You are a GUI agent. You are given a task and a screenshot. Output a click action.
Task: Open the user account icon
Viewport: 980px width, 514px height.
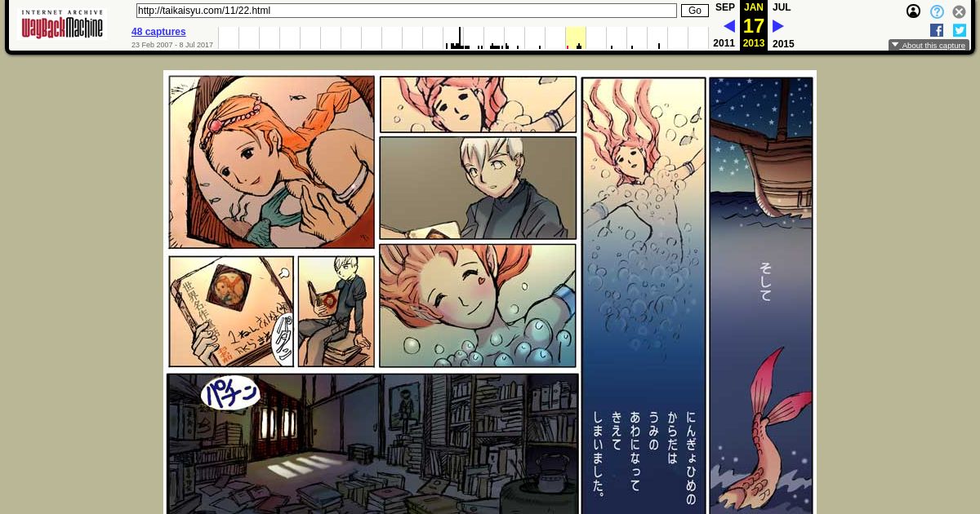(x=913, y=11)
